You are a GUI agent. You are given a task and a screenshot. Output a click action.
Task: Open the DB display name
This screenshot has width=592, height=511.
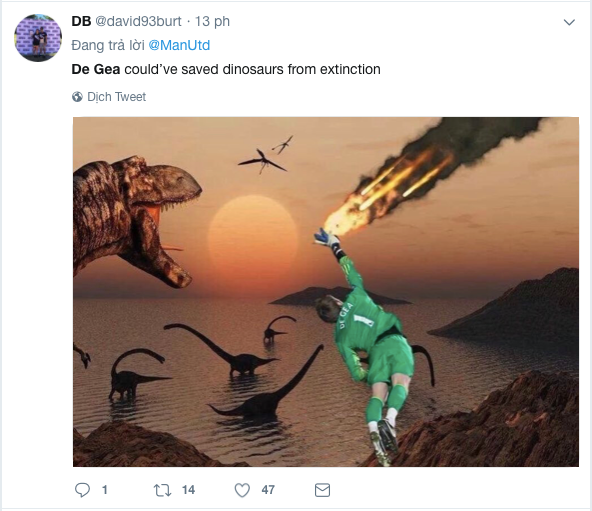click(x=81, y=21)
